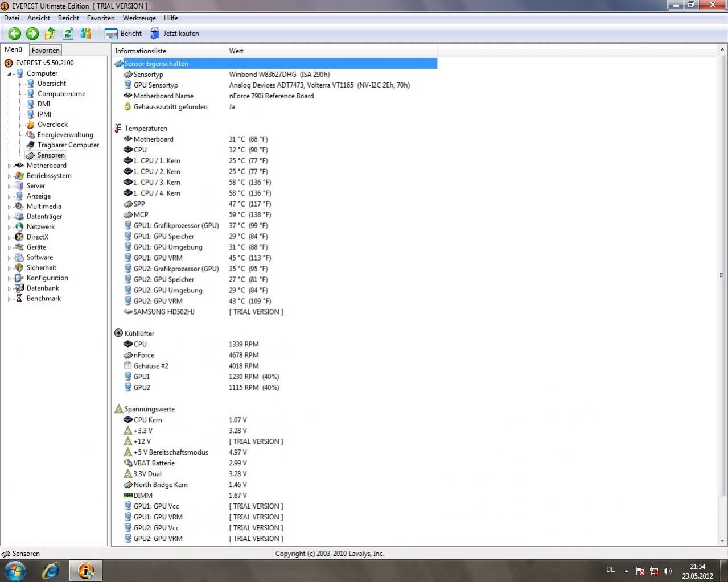
Task: Expand the DirectX tree node
Action: pyautogui.click(x=10, y=237)
